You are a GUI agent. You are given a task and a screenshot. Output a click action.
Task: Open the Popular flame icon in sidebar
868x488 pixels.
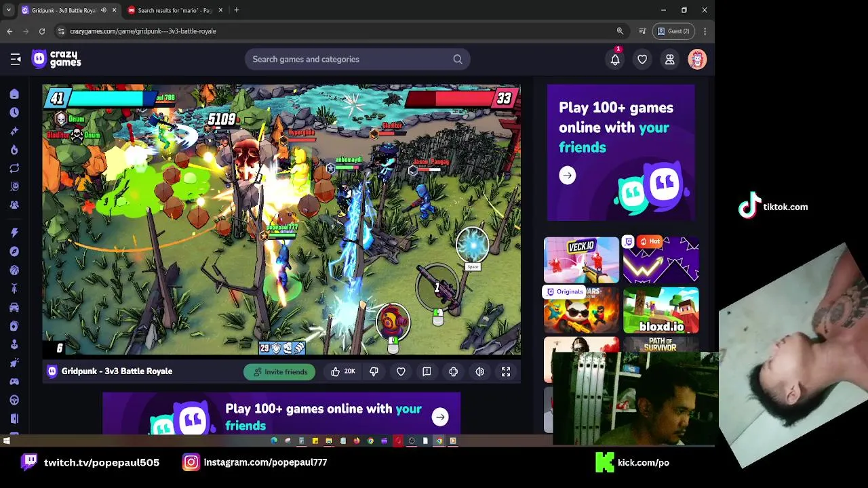(x=14, y=150)
